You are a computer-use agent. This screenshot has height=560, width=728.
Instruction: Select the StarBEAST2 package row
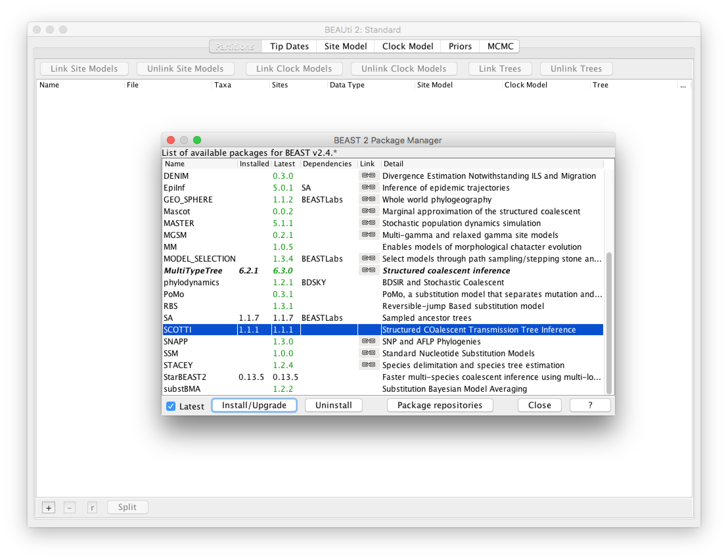(383, 377)
